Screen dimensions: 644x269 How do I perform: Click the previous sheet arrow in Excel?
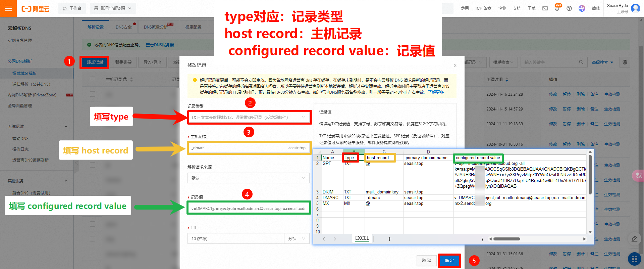pos(324,239)
